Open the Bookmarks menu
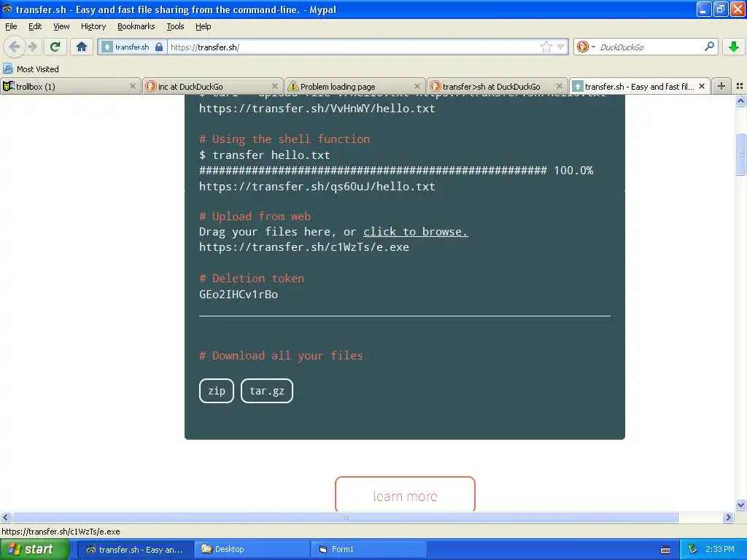This screenshot has width=747, height=560. click(x=136, y=26)
